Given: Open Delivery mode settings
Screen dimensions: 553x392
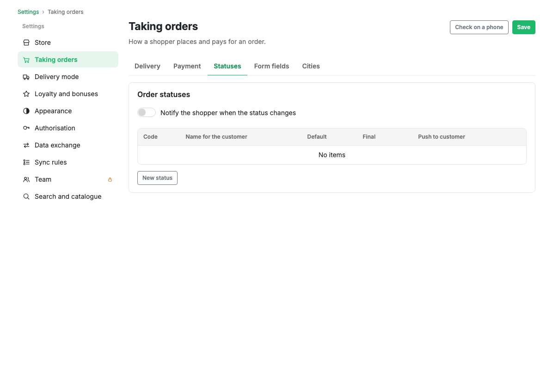Looking at the screenshot, I should [68, 77].
